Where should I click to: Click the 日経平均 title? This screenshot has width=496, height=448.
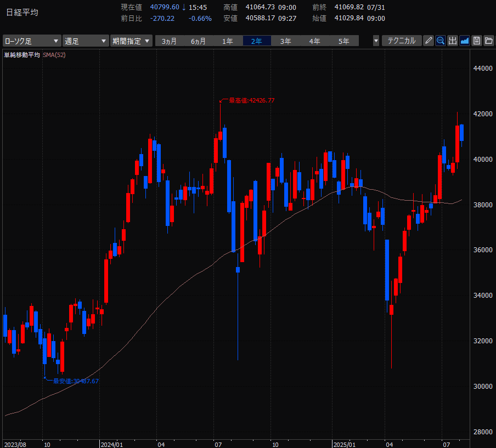pyautogui.click(x=22, y=12)
